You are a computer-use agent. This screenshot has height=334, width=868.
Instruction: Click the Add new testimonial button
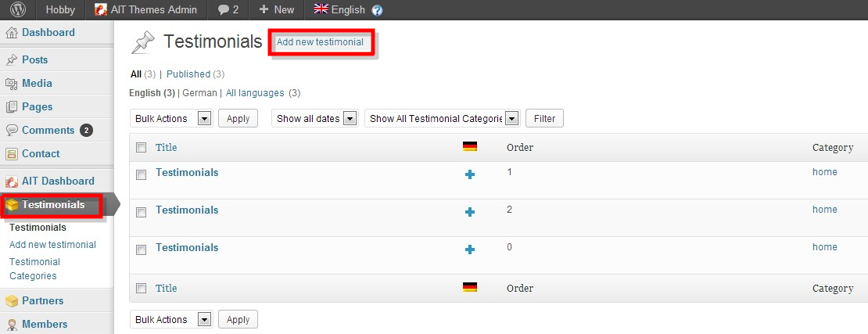[320, 42]
